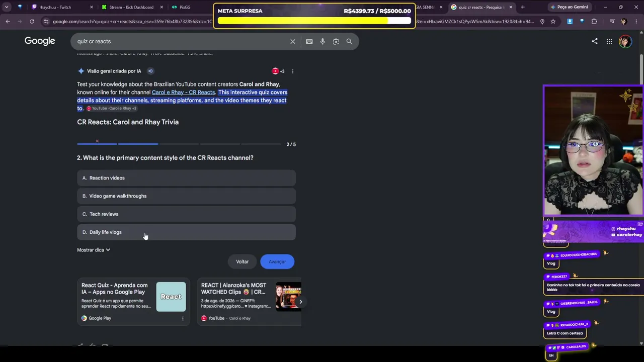The width and height of the screenshot is (644, 362).
Task: Click the share icon in Google header
Action: 595,41
